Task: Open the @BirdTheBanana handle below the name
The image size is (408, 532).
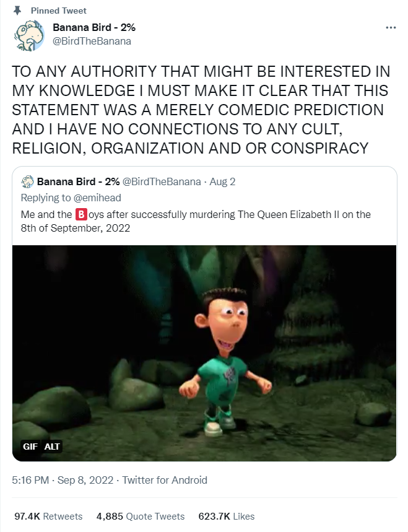Action: [92, 41]
